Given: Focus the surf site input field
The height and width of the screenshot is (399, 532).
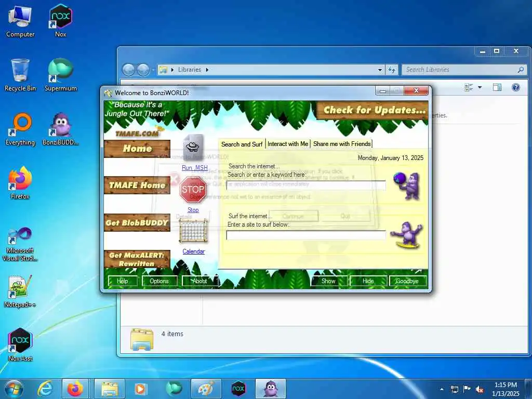Looking at the screenshot, I should point(305,235).
